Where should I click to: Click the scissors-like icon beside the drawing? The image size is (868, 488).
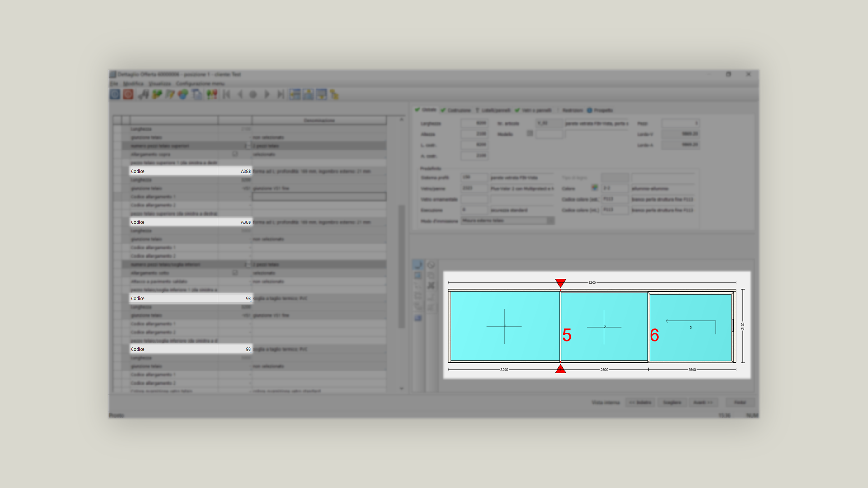(431, 286)
